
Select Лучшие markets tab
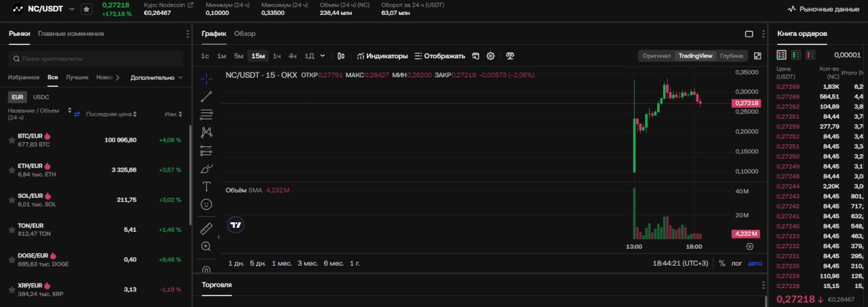point(77,77)
